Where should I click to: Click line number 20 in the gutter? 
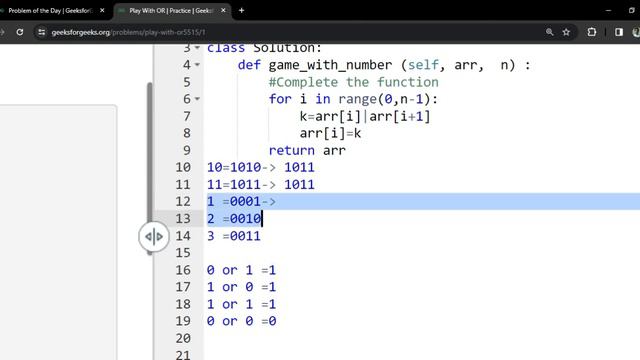click(x=183, y=338)
